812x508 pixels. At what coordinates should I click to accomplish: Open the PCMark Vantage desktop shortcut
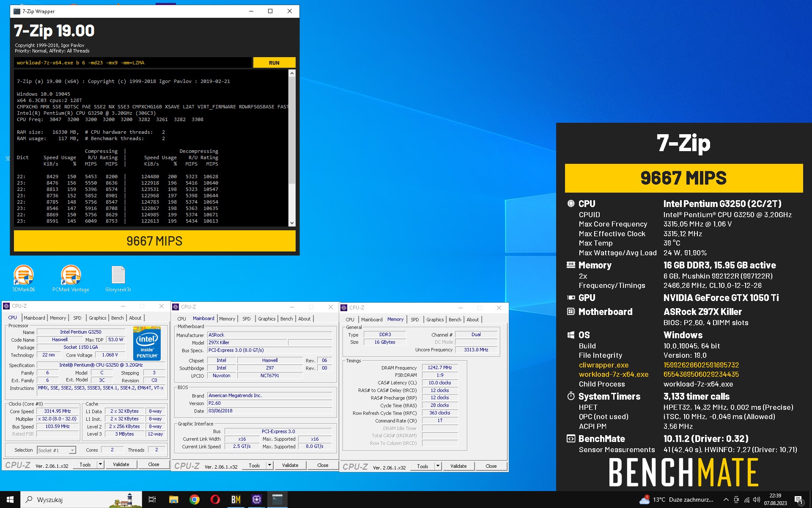tap(71, 278)
